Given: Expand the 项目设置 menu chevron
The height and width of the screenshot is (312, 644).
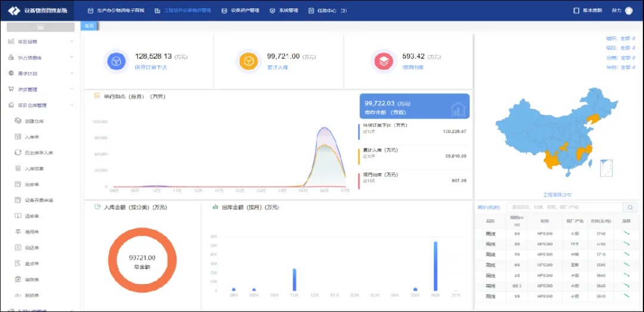Looking at the screenshot, I should pyautogui.click(x=72, y=42).
